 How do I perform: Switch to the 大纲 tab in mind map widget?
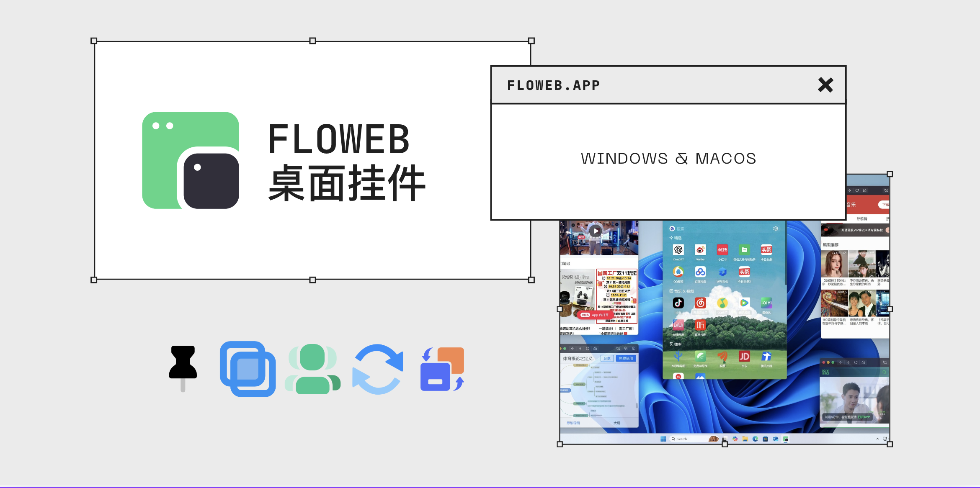pyautogui.click(x=617, y=423)
